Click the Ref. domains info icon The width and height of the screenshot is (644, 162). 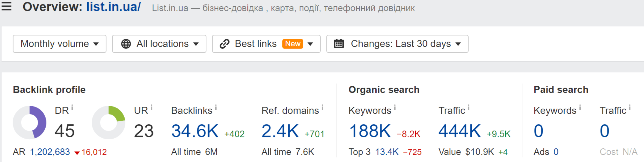pyautogui.click(x=322, y=108)
